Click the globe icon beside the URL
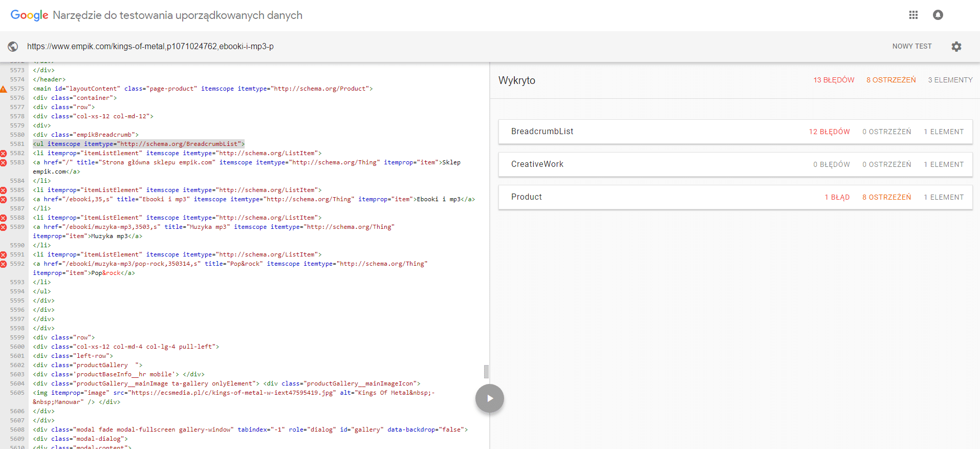This screenshot has width=980, height=449. coord(13,47)
